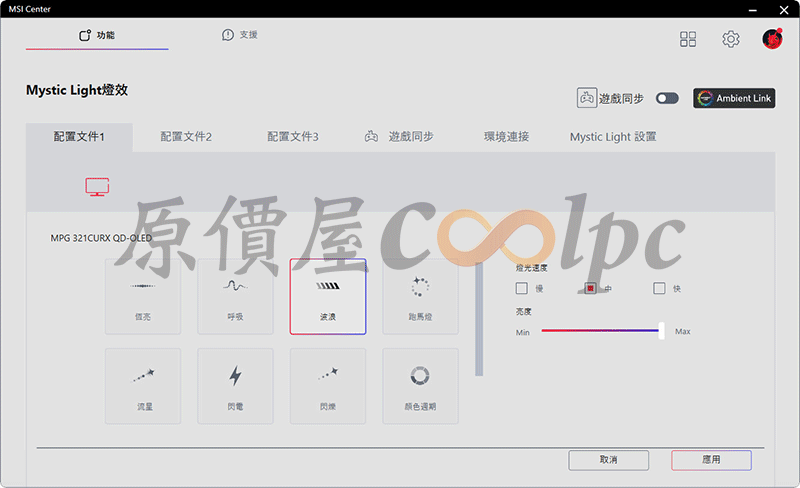Viewport: 800px width, 488px height.
Task: Select the steady light effect tile (leftmost, top row)
Action: click(143, 297)
